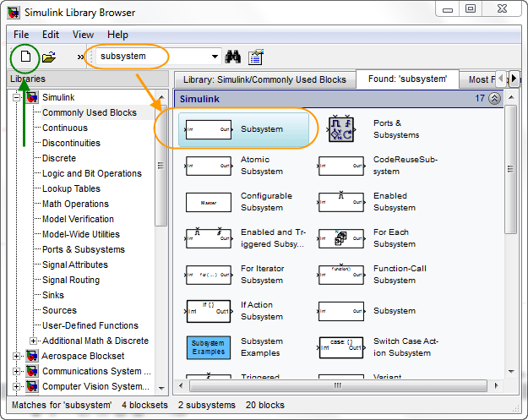Open the File menu
The image size is (528, 420).
(x=21, y=35)
